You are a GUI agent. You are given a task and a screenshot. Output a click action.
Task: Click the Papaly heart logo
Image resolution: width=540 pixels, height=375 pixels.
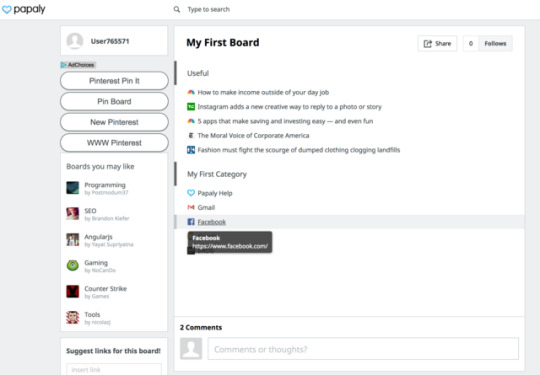tap(7, 10)
